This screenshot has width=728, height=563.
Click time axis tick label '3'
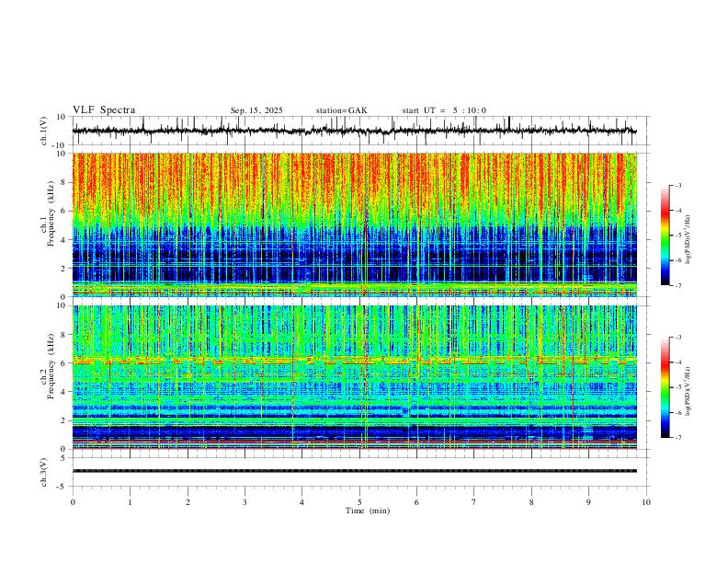tap(245, 502)
